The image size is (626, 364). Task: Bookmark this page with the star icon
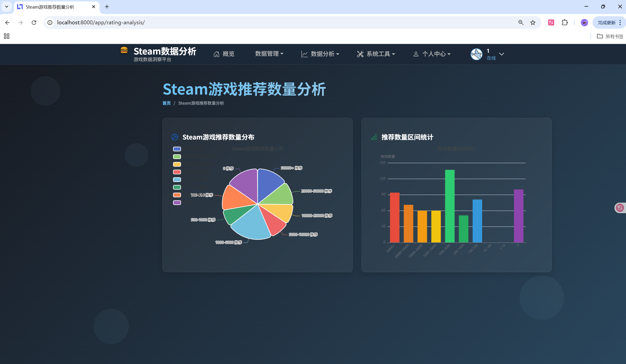[533, 23]
